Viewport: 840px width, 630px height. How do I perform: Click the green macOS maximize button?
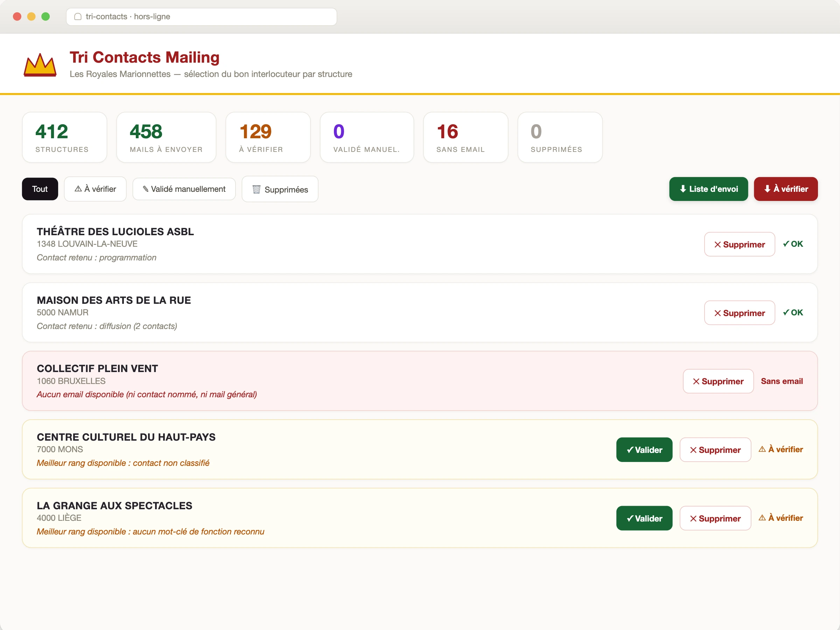45,17
